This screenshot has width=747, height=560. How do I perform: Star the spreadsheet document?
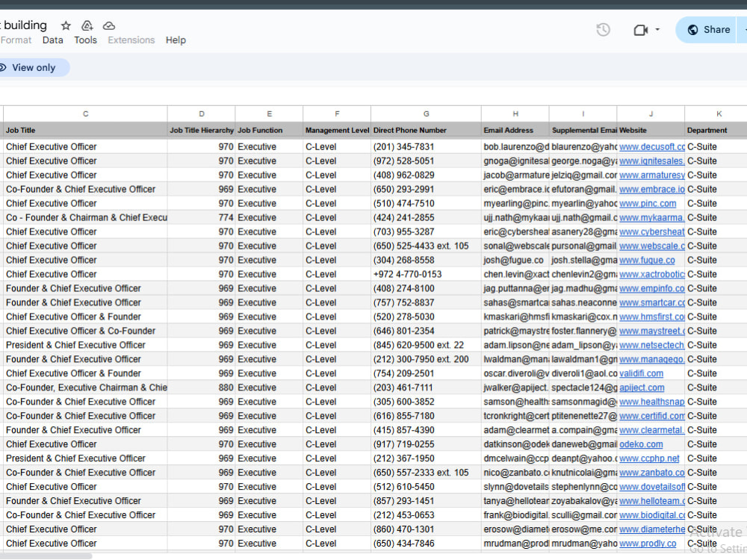click(66, 25)
